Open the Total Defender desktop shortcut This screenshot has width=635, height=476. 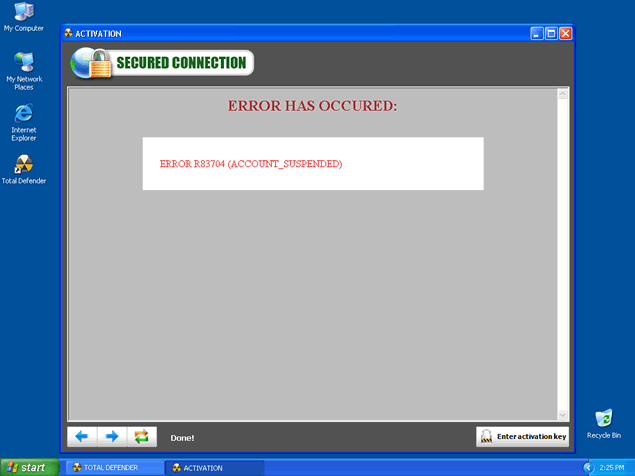(23, 164)
